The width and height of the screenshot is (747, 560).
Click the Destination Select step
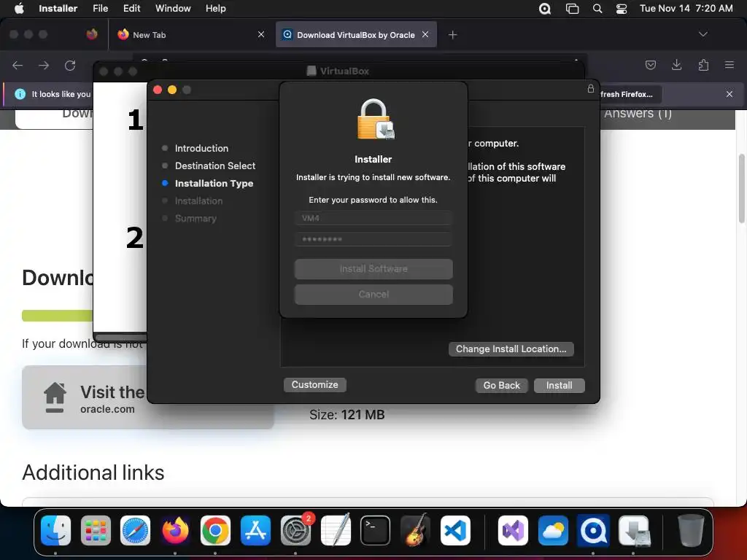215,166
